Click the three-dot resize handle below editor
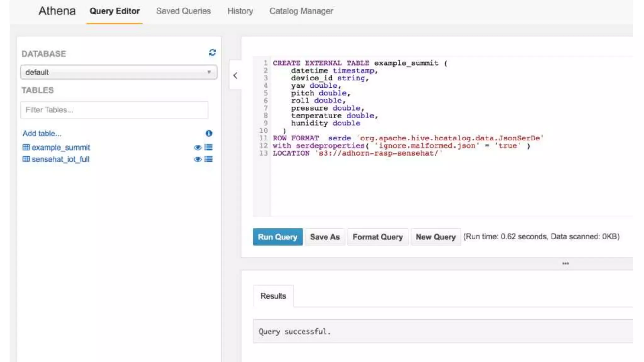Screen dimensions: 644x362 [x=565, y=263]
